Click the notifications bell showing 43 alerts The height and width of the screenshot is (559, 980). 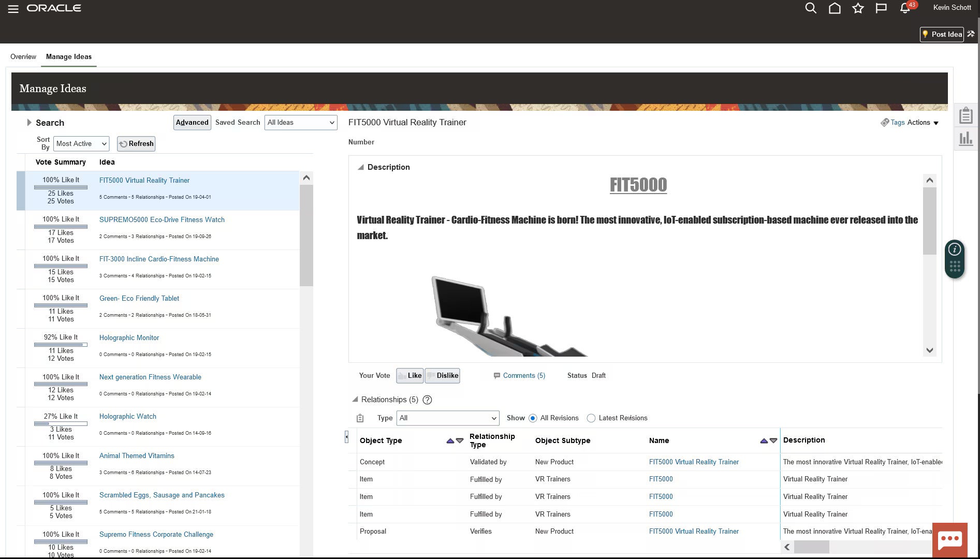pos(904,8)
